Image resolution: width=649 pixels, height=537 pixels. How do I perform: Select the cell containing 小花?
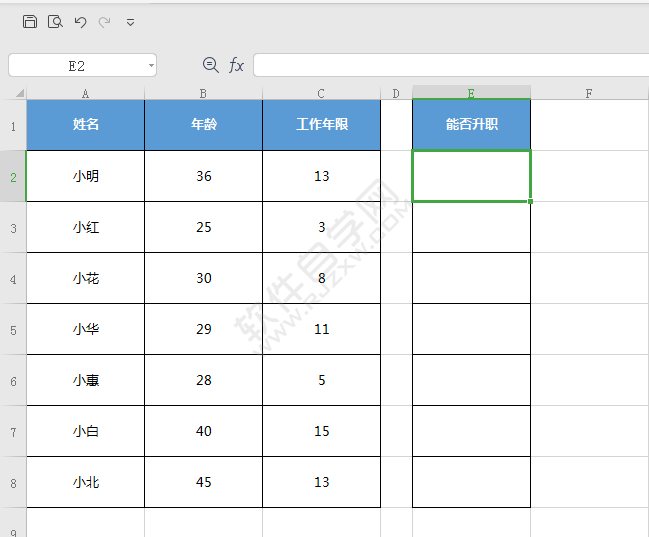(86, 278)
